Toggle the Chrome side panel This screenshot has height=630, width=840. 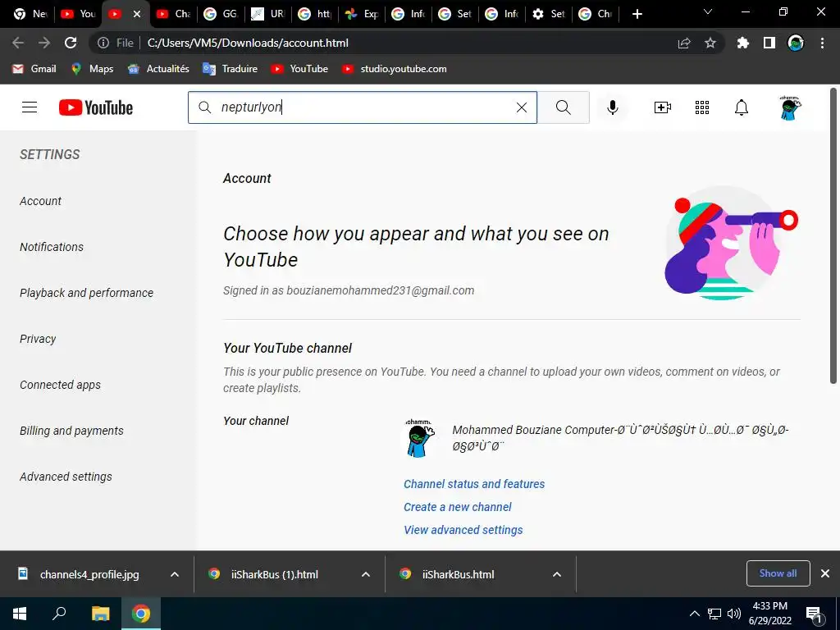click(x=769, y=43)
